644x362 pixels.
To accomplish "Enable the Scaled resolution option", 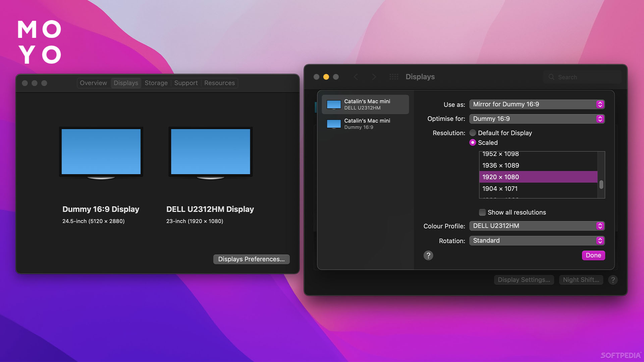I will click(x=473, y=142).
